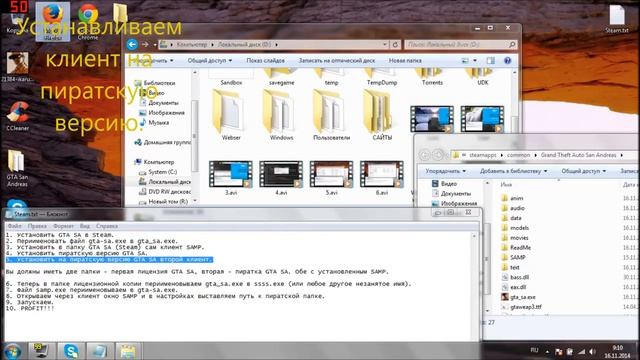Select Компьютер in the D: window sidebar
Viewport: 640px width, 360px height.
[155, 162]
